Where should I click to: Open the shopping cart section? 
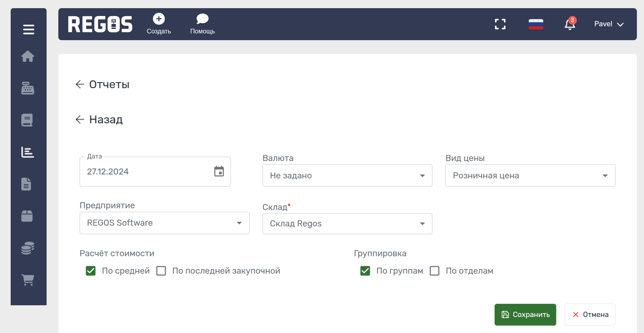pos(28,280)
